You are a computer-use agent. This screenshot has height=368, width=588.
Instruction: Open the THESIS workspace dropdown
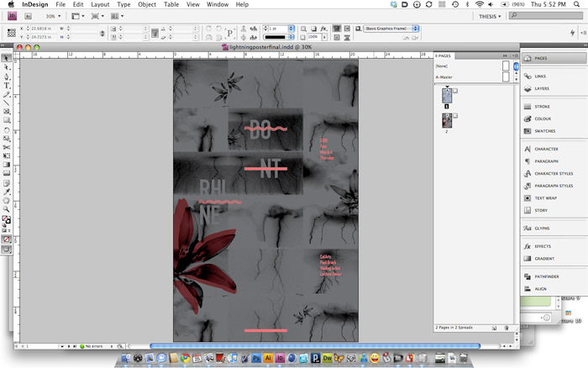click(x=490, y=17)
